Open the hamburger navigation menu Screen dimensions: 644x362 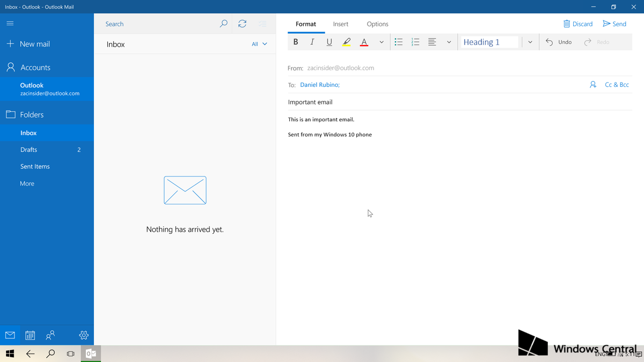click(10, 24)
